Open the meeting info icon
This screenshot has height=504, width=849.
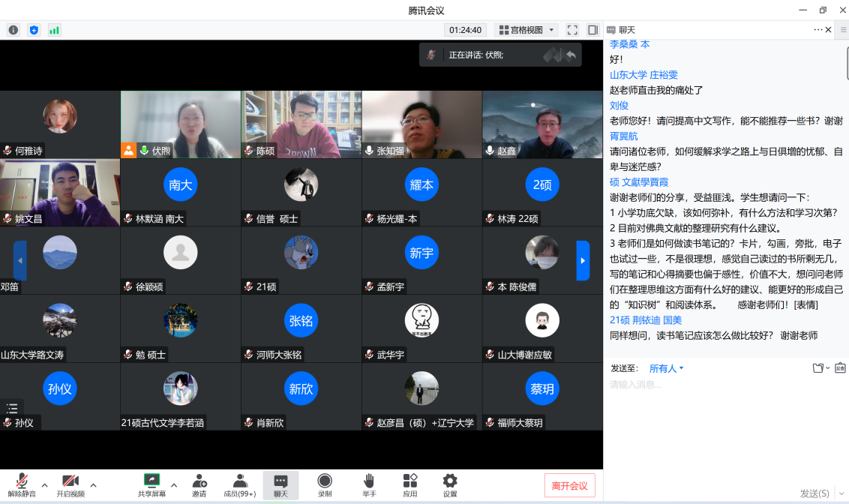pyautogui.click(x=13, y=30)
